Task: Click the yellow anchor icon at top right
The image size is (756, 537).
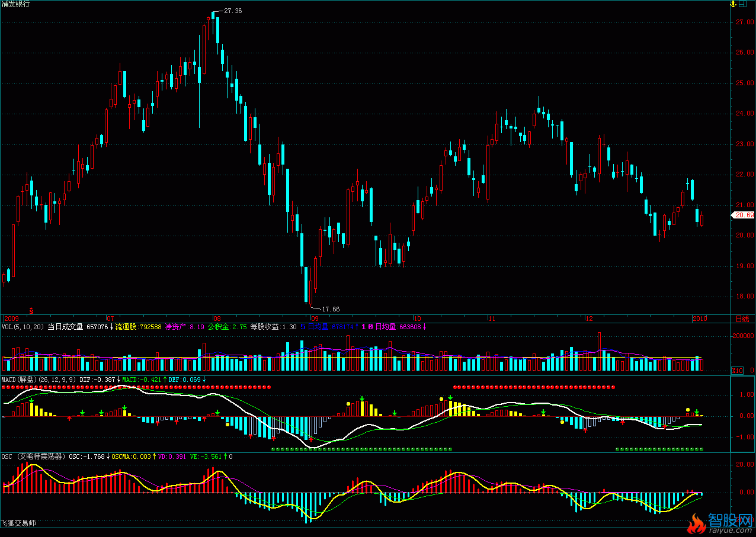Action: (x=733, y=4)
